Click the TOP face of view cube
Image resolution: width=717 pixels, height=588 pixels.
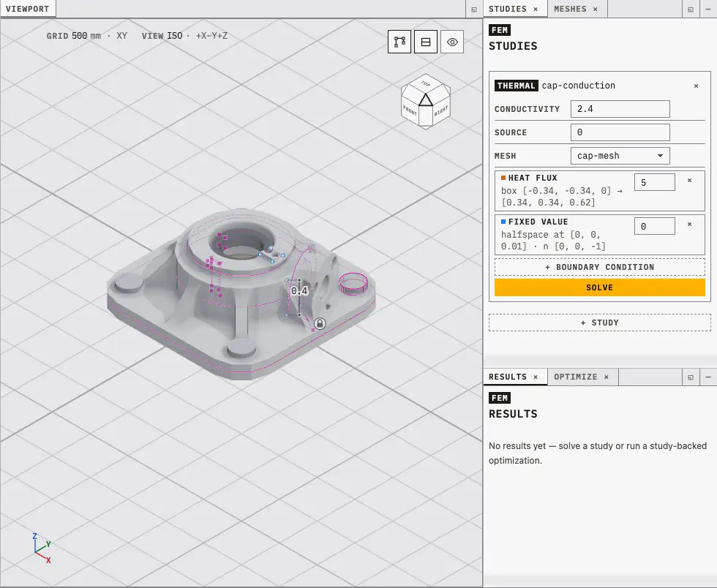426,83
